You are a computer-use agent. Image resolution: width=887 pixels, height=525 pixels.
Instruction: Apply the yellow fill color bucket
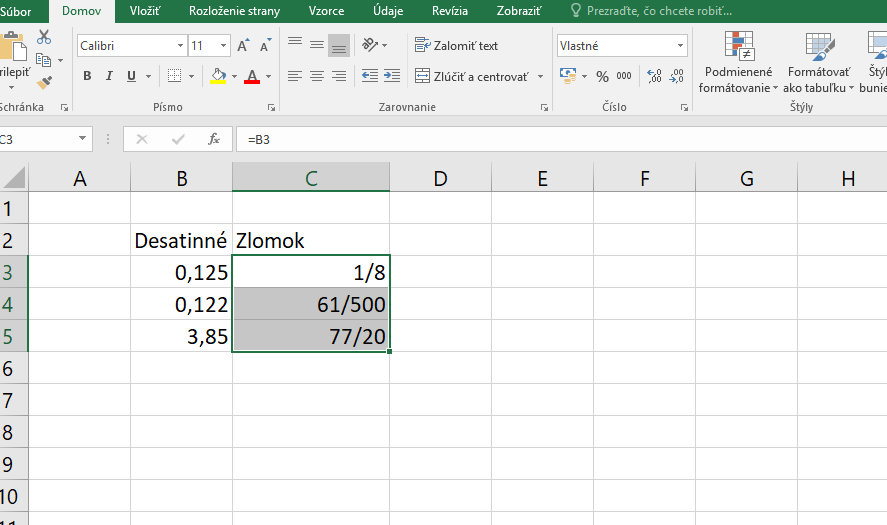(x=218, y=76)
